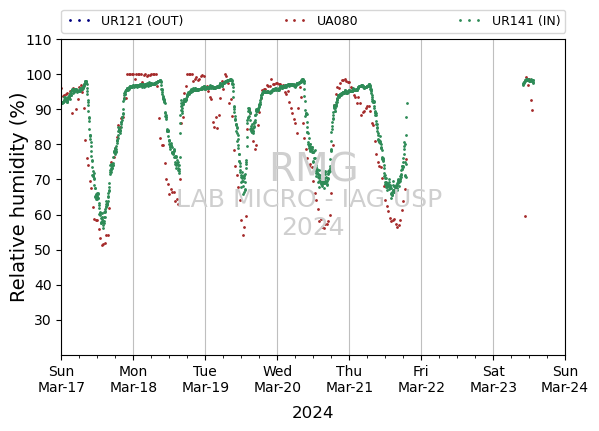Click the Tue Mar-19 x-axis label
This screenshot has height=431, width=599.
point(205,379)
